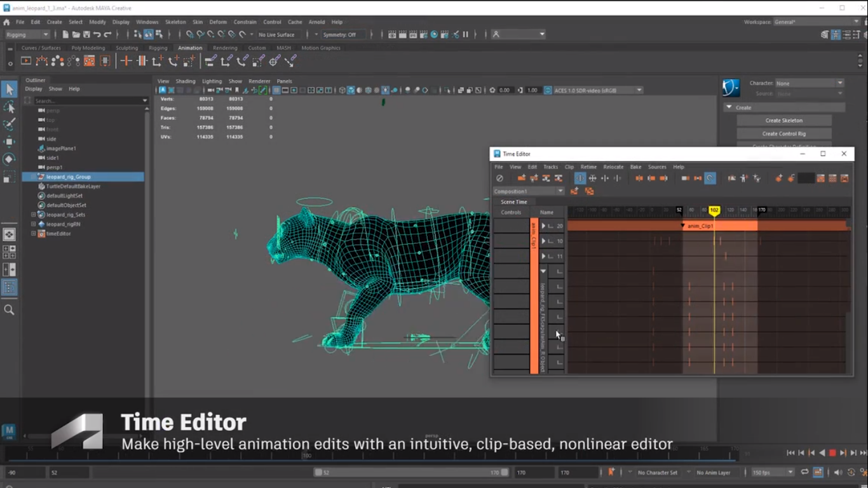The width and height of the screenshot is (868, 488).
Task: Open the Bake menu in the Time Editor
Action: (x=635, y=167)
